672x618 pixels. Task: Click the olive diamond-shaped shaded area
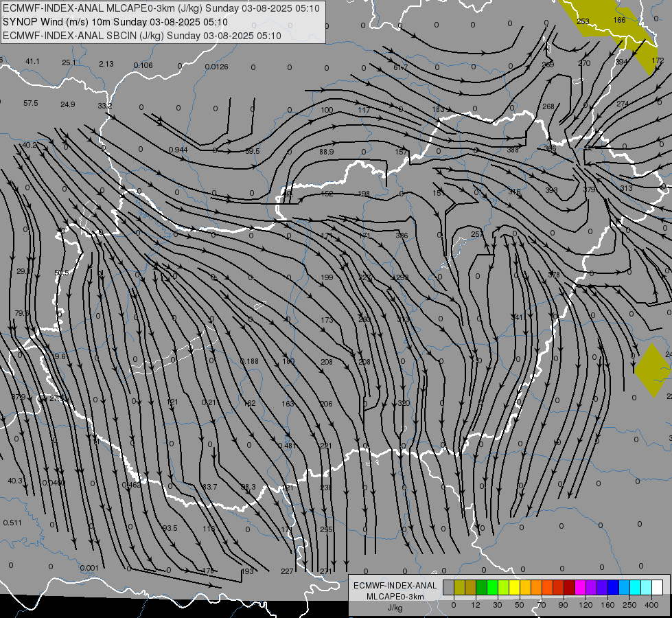[x=653, y=370]
